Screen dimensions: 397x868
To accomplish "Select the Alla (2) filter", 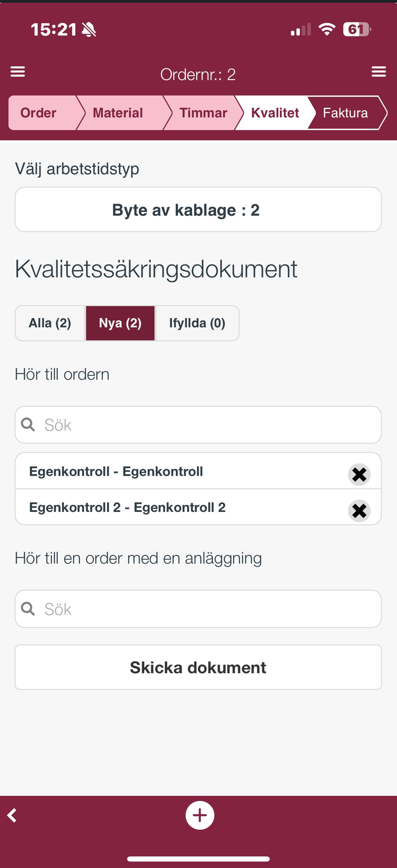I will [50, 323].
